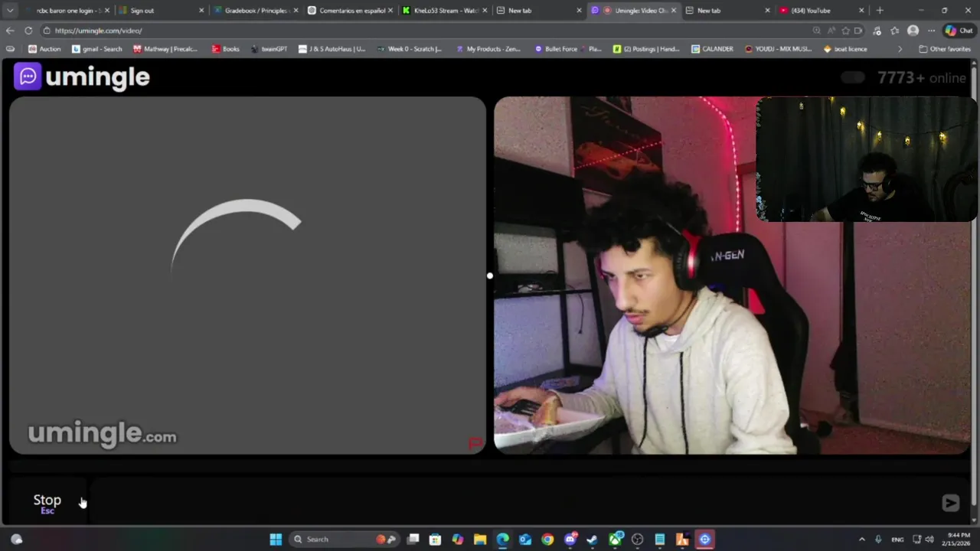Image resolution: width=980 pixels, height=551 pixels.
Task: Switch to the Sign out tab
Action: (161, 11)
